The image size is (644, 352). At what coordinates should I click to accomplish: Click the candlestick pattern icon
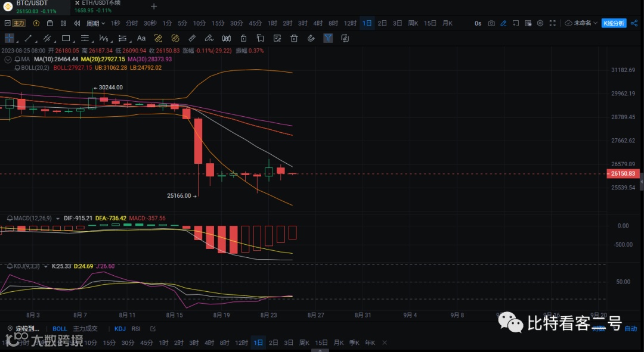coord(227,39)
